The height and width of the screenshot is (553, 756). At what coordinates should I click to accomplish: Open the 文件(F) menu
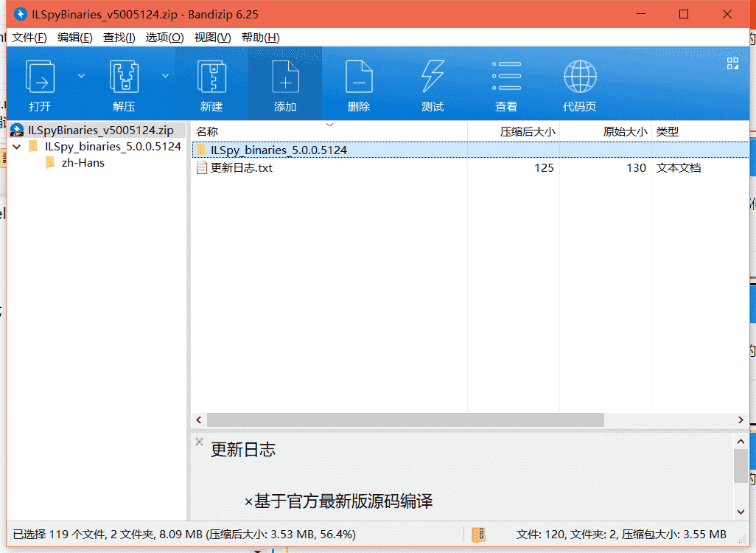click(x=29, y=38)
